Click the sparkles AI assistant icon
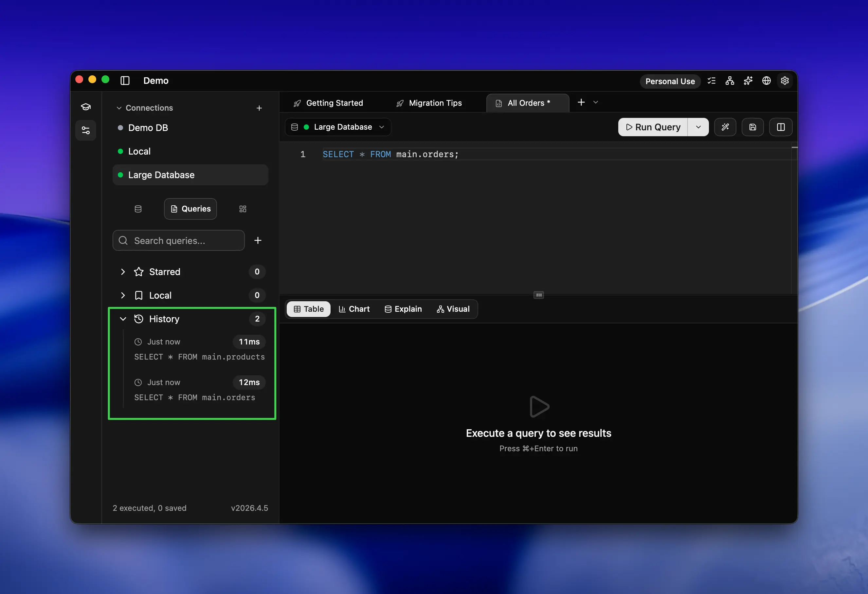The height and width of the screenshot is (594, 868). 748,81
